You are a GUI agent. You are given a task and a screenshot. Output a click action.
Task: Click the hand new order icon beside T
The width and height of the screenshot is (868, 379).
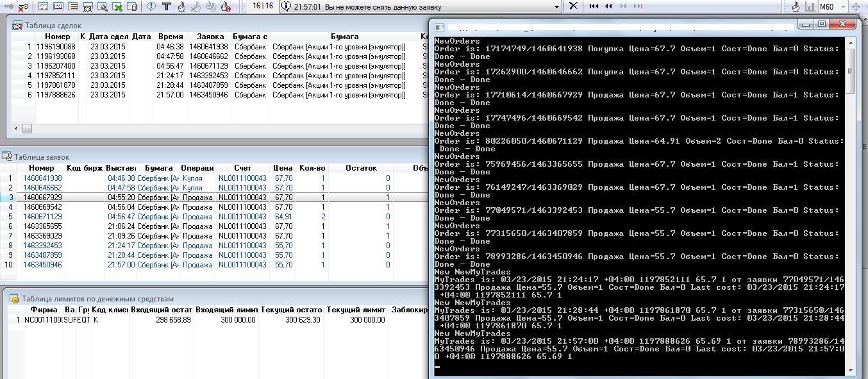(x=181, y=7)
